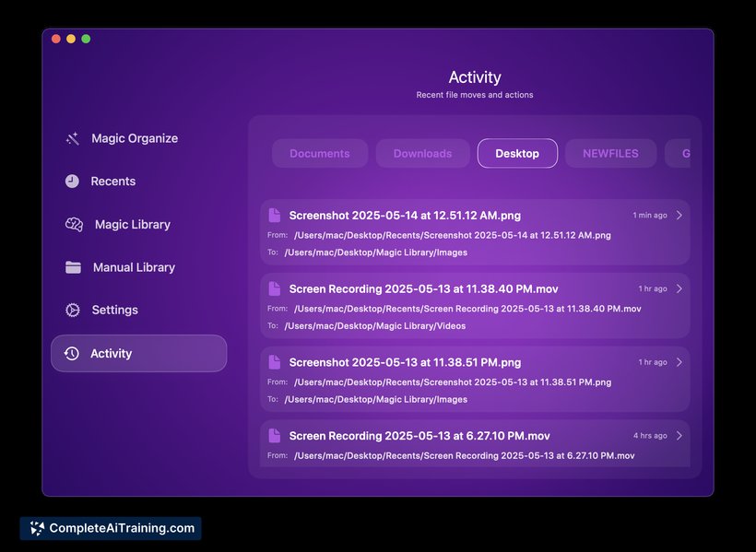Click the '1 min ago' timestamp

[x=650, y=215]
